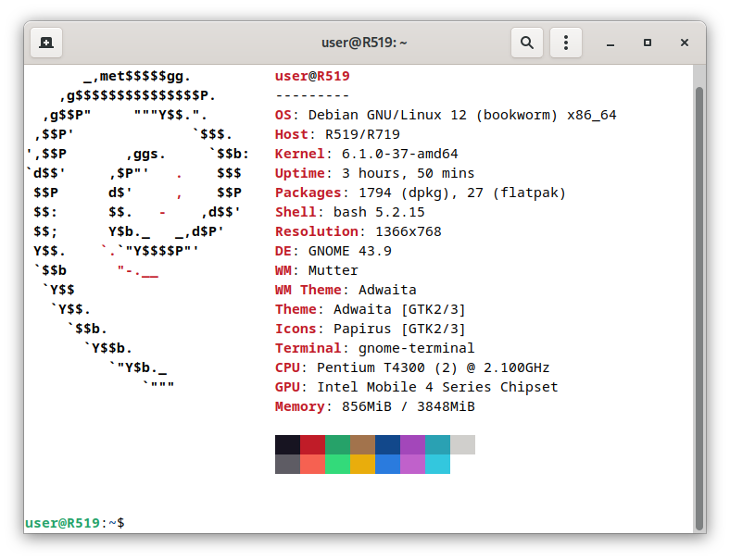The image size is (730, 560).
Task: Click the bright green palette block
Action: (337, 464)
